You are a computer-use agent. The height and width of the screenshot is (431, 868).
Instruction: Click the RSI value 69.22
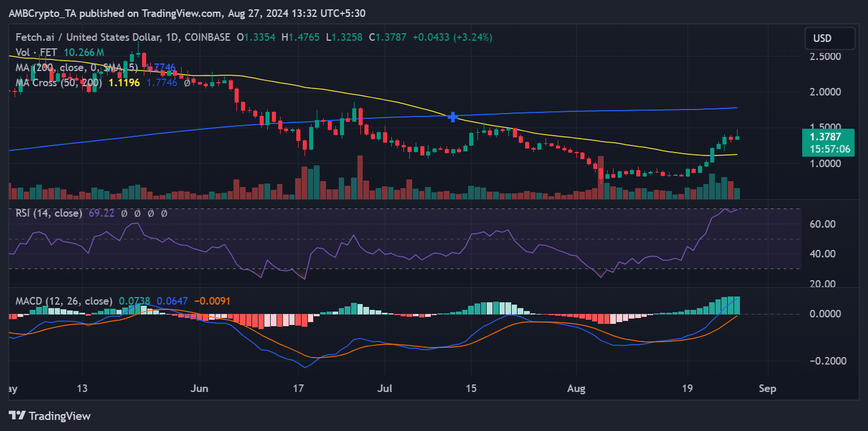click(x=101, y=214)
